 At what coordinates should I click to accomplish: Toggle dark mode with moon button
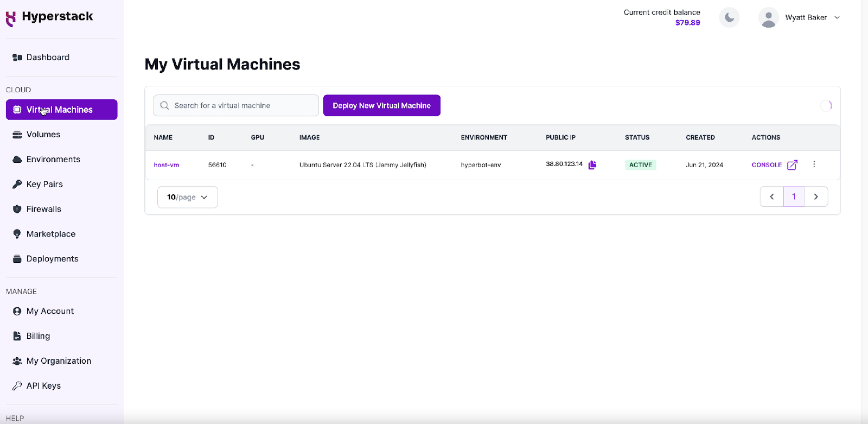coord(729,17)
